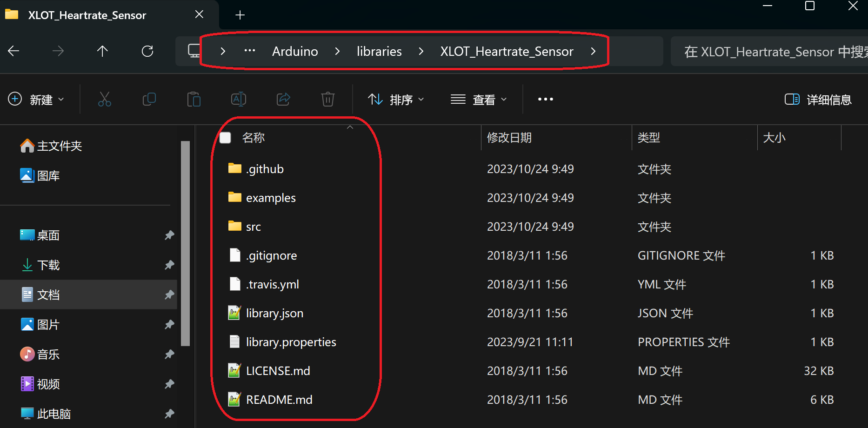Select the library.json file icon
The height and width of the screenshot is (428, 868).
(x=234, y=313)
